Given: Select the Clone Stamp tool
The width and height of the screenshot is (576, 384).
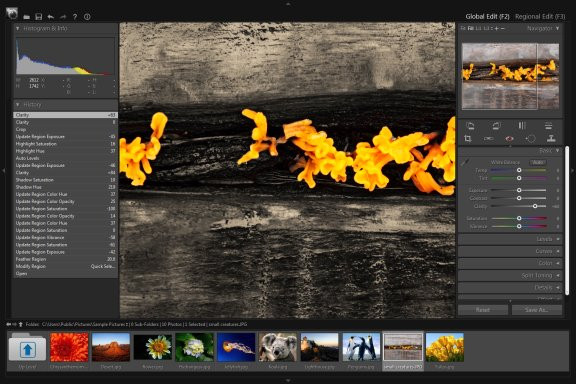Looking at the screenshot, I should click(x=551, y=139).
